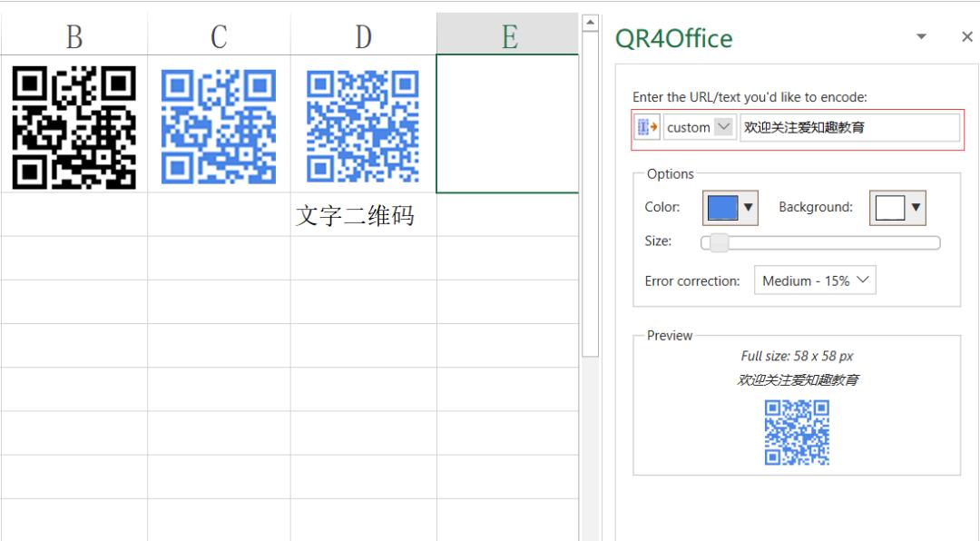Click the preview QR code image
Viewport: 980px width, 541px height.
click(797, 433)
